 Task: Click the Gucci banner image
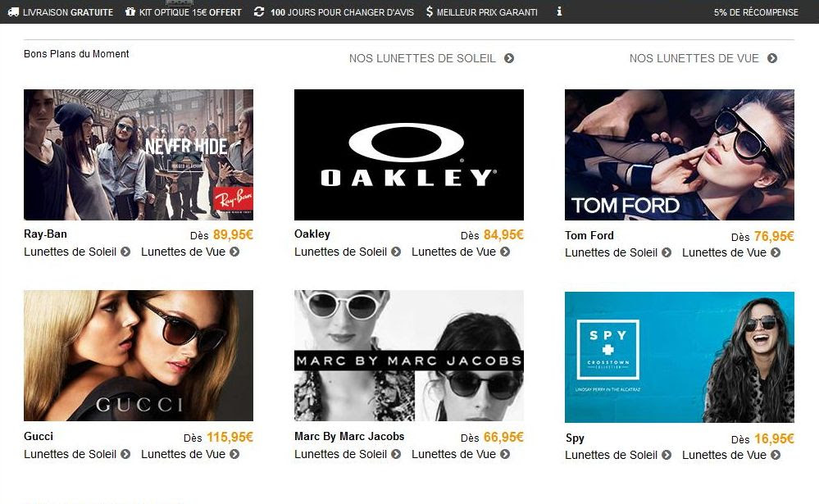pos(139,356)
